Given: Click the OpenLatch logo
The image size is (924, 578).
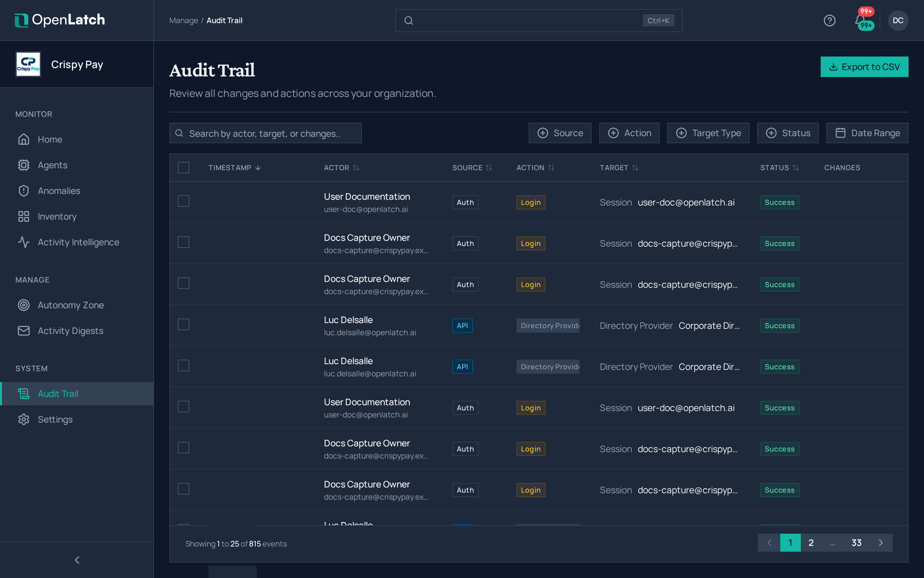Looking at the screenshot, I should pyautogui.click(x=60, y=20).
